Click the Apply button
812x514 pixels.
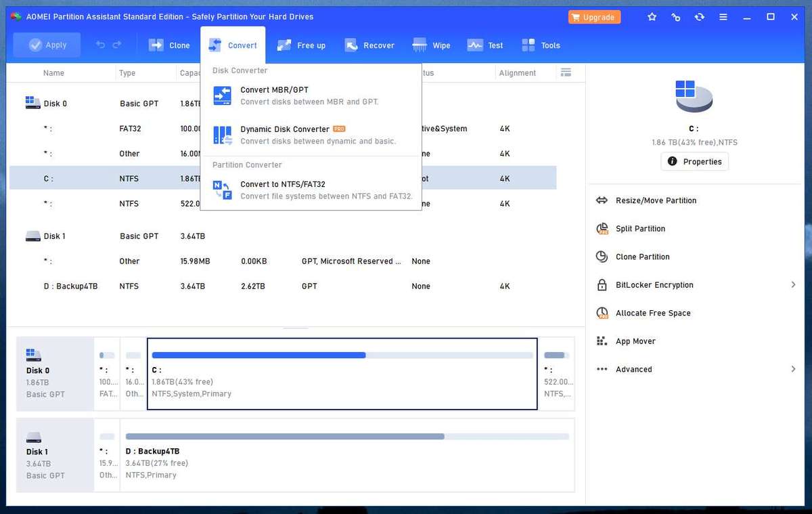click(x=47, y=45)
